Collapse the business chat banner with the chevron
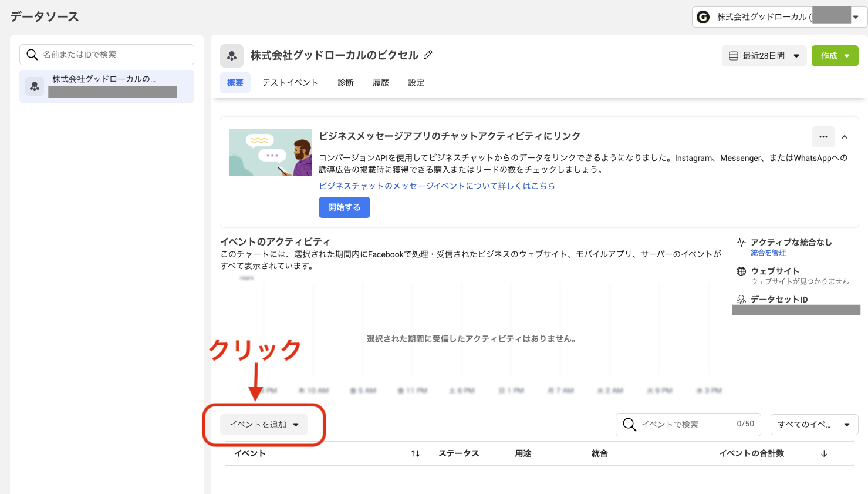The image size is (868, 494). pyautogui.click(x=845, y=136)
